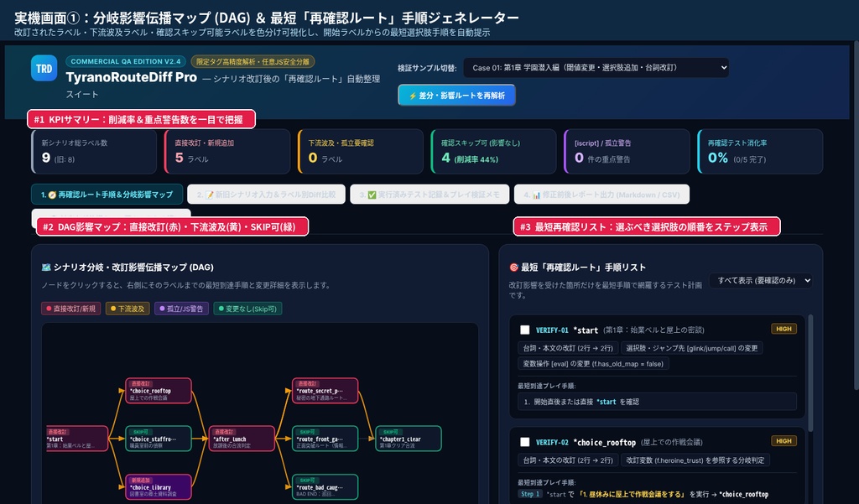
Task: Select the *after_lunch node in the DAG
Action: (x=242, y=439)
